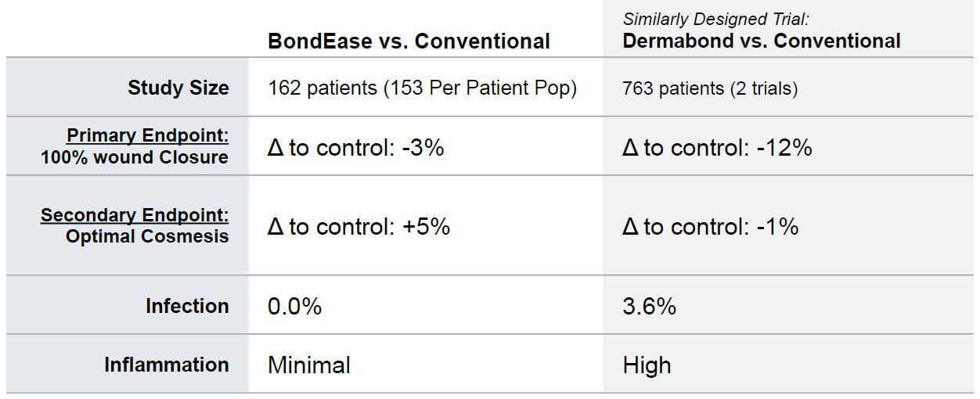Click the 0.0% infection value
This screenshot has height=399, width=980.
(294, 306)
